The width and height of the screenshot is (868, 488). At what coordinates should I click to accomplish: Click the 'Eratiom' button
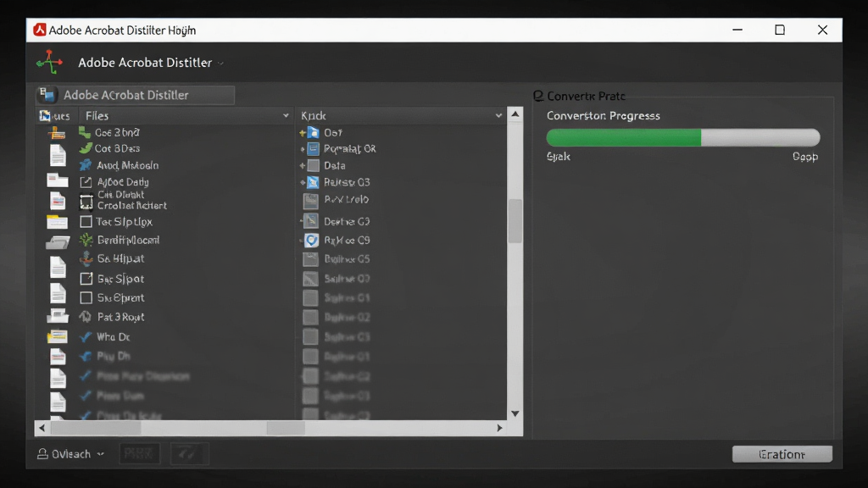click(782, 454)
